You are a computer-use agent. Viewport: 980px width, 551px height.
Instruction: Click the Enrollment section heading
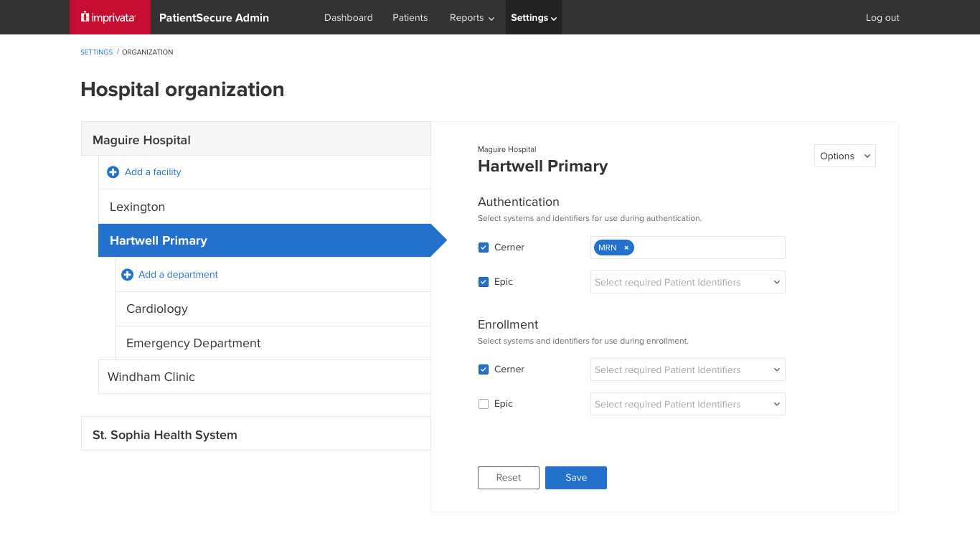(x=508, y=324)
